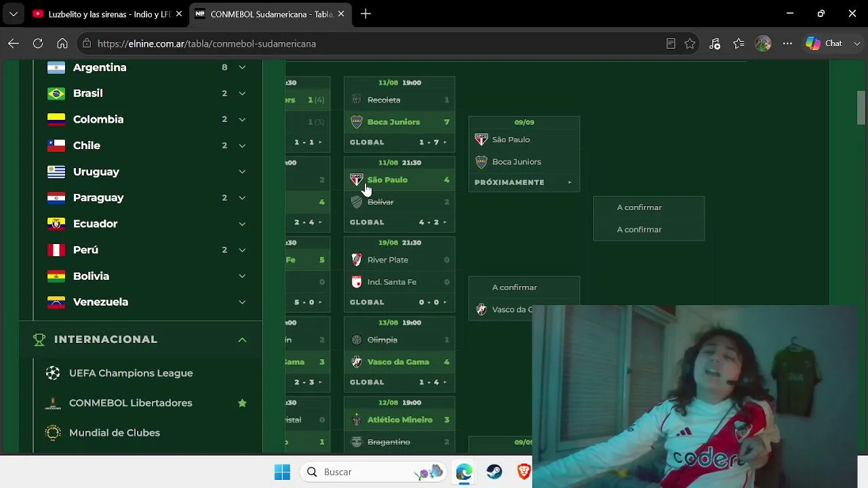
Task: Open the browser settings and more menu
Action: (x=787, y=43)
